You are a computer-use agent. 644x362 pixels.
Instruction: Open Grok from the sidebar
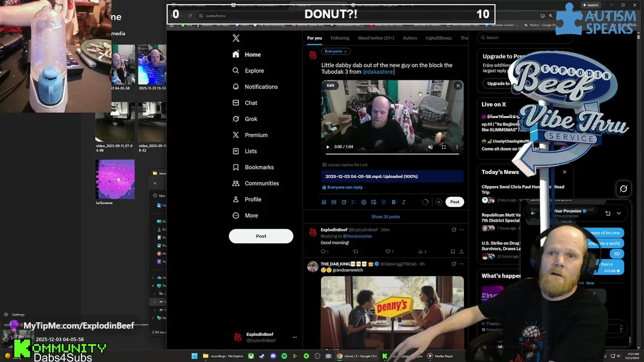(x=245, y=119)
